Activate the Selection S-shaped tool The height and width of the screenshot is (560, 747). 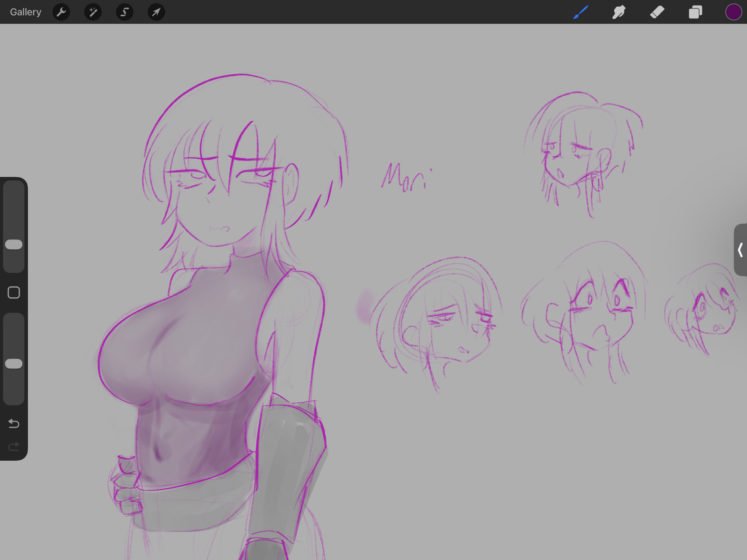[124, 12]
